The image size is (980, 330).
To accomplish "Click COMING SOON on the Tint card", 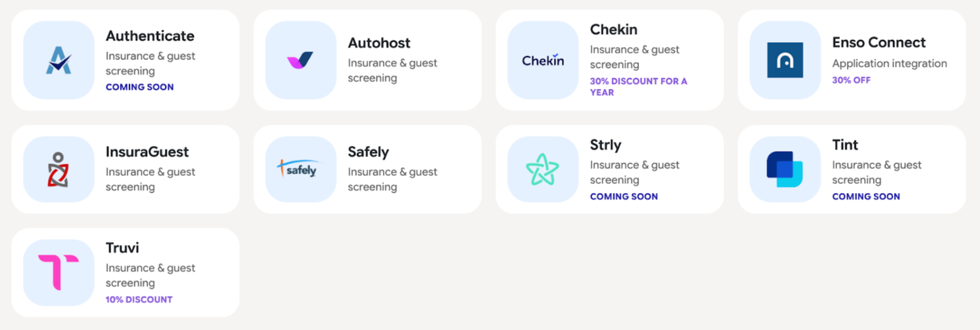I will click(866, 196).
